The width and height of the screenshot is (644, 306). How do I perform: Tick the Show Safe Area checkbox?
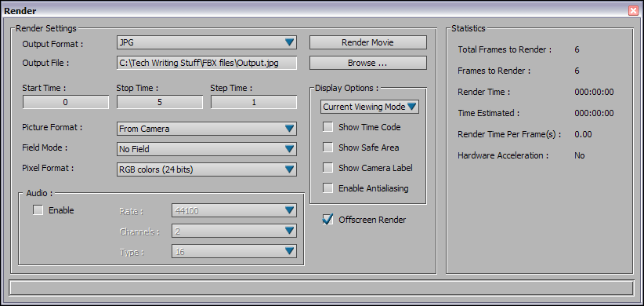(x=327, y=148)
